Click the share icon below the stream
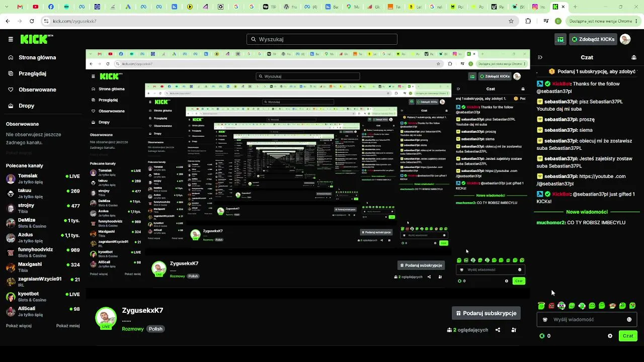Screen dimensions: 644x362 [x=498, y=330]
